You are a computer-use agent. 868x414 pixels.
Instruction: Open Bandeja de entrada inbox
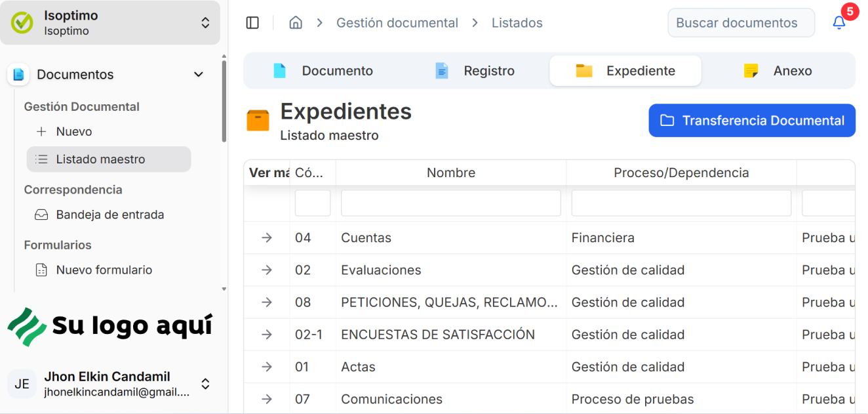pos(109,215)
